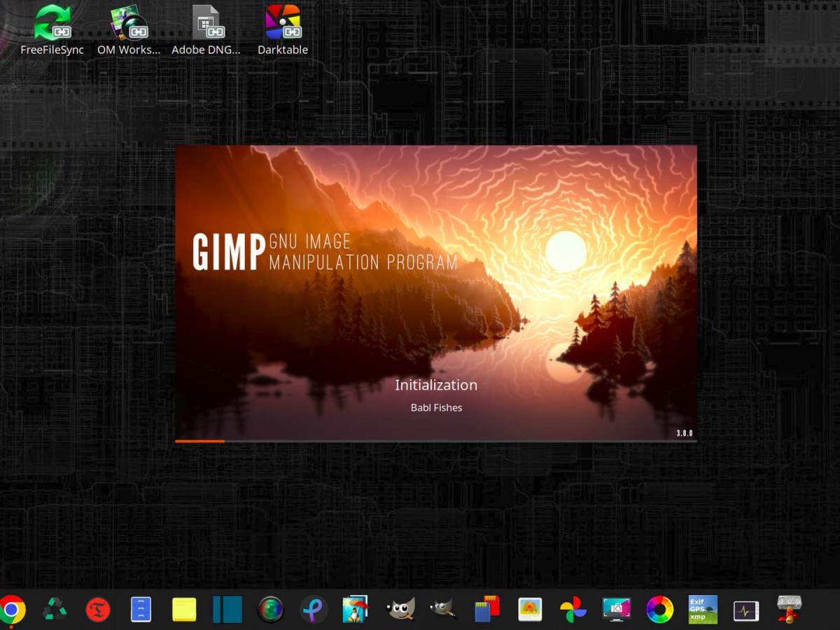Open the Exif GPS xmp metadata tool

pyautogui.click(x=703, y=610)
